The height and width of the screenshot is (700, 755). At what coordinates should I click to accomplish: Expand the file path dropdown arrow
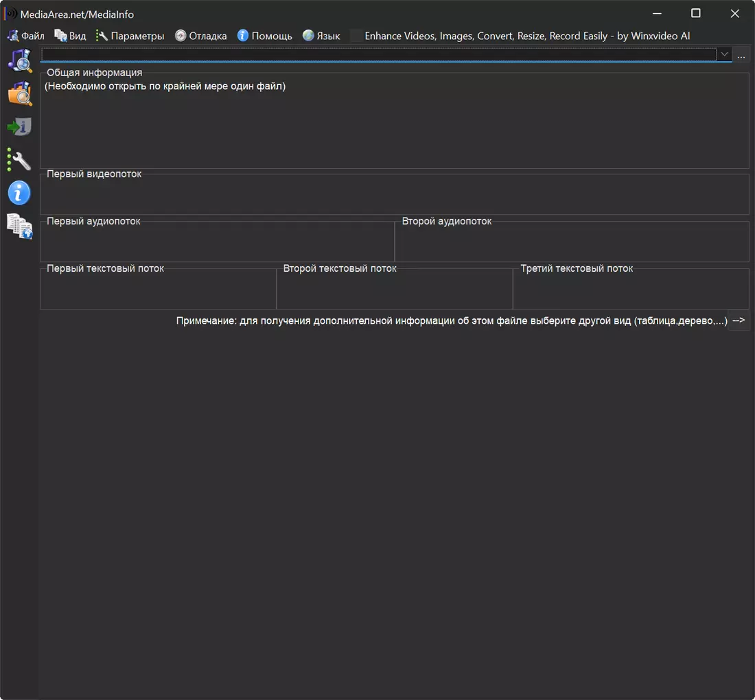pos(724,54)
